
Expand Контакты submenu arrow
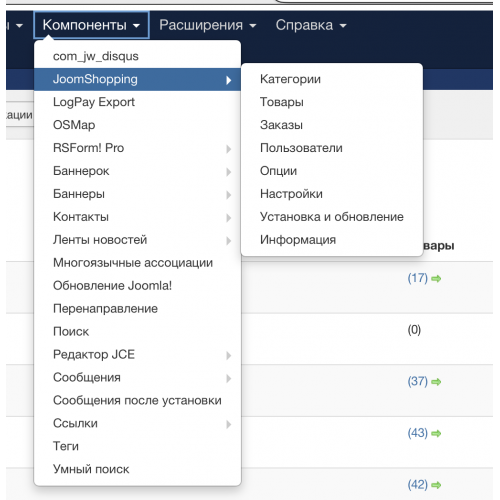click(228, 218)
